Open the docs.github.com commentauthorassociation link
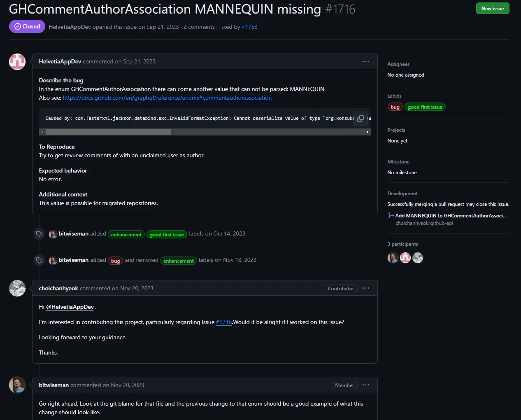This screenshot has width=521, height=420. 167,98
